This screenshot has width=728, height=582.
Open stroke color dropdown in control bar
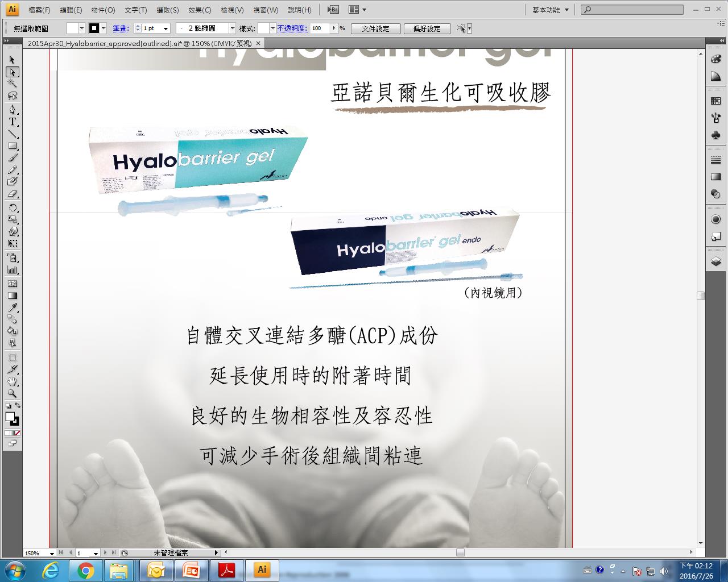point(104,28)
